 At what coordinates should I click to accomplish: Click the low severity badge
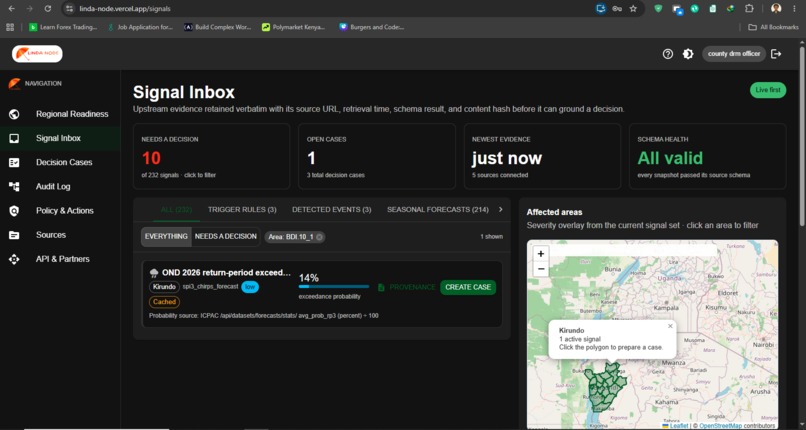point(250,287)
